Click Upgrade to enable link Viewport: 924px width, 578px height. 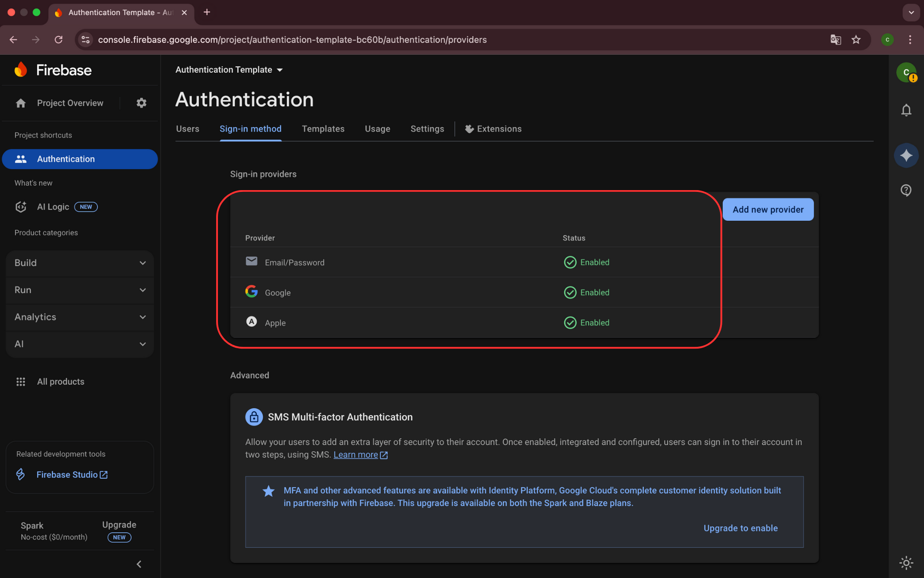[x=740, y=528]
